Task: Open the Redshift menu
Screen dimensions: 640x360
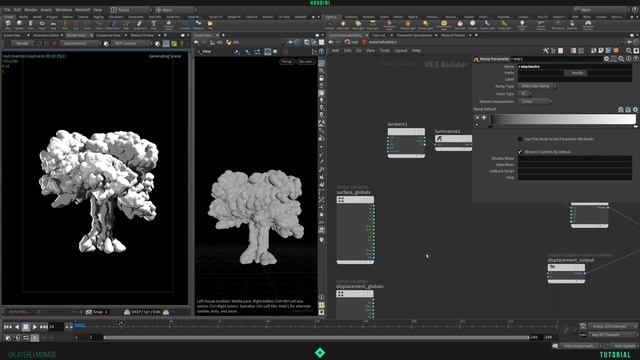Action: coord(82,9)
